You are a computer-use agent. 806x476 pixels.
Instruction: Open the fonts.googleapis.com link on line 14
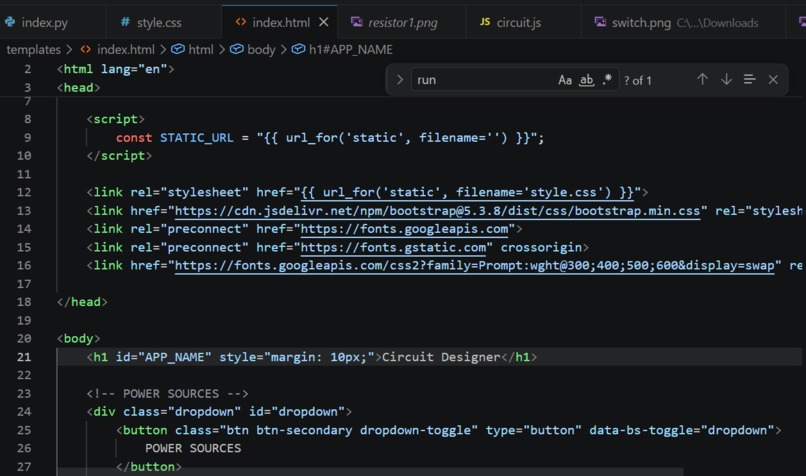click(405, 229)
